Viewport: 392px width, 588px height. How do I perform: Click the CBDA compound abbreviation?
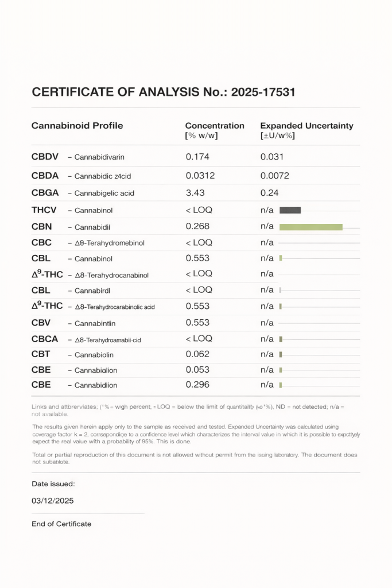pyautogui.click(x=45, y=176)
